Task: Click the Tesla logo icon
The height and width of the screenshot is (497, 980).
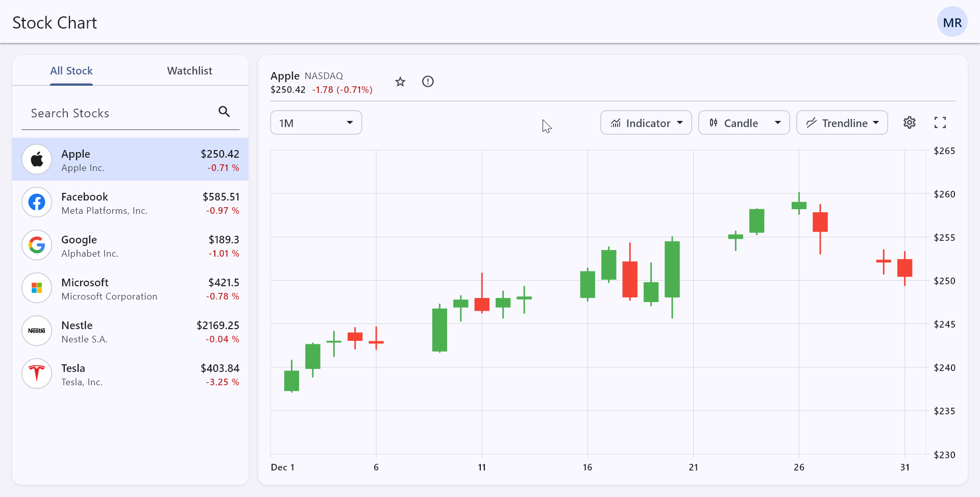Action: [x=36, y=374]
